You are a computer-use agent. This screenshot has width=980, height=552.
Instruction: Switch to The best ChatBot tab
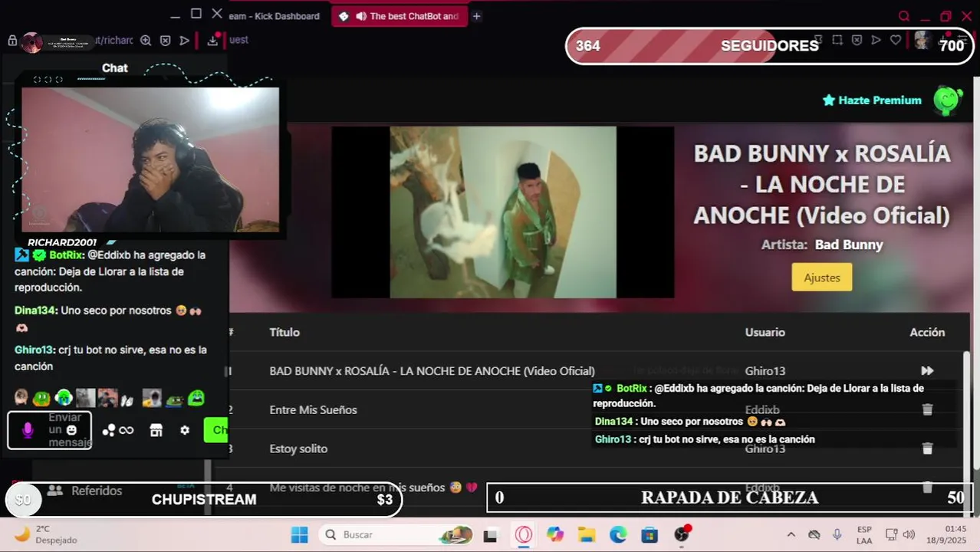click(400, 16)
